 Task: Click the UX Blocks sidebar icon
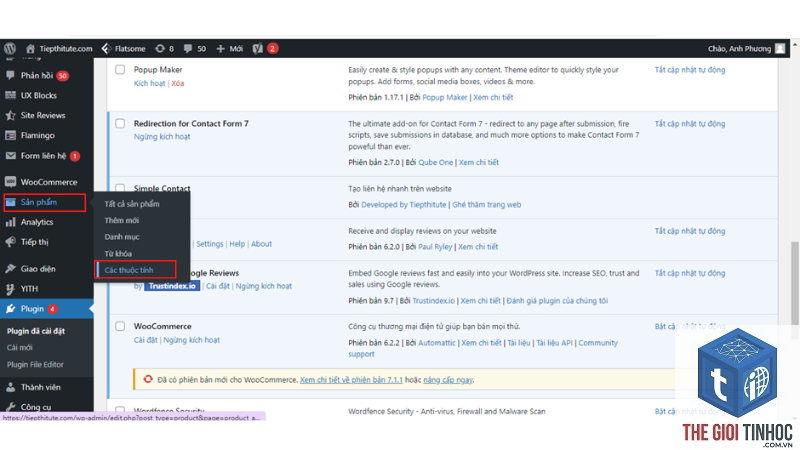10,95
